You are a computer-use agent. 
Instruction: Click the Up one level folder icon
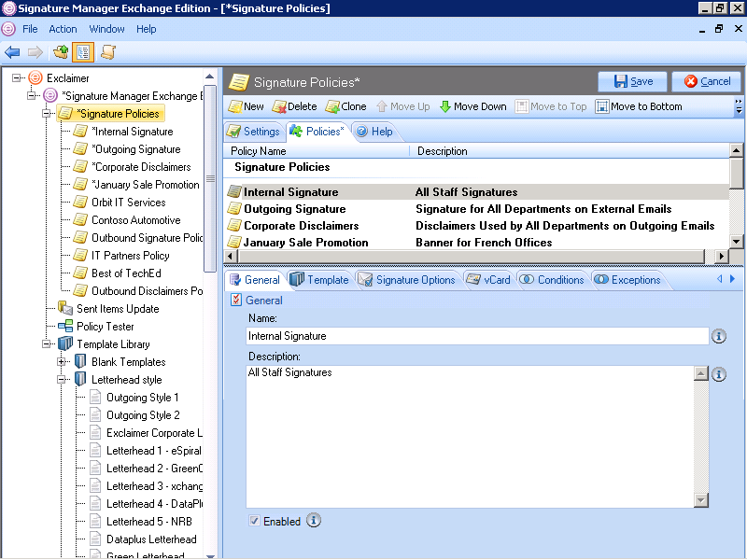pos(61,51)
